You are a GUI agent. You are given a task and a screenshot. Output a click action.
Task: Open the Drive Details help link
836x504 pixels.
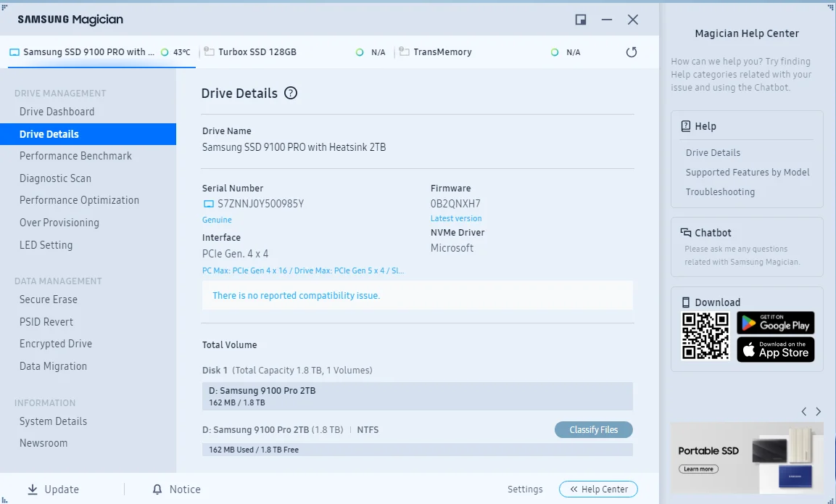click(x=713, y=152)
